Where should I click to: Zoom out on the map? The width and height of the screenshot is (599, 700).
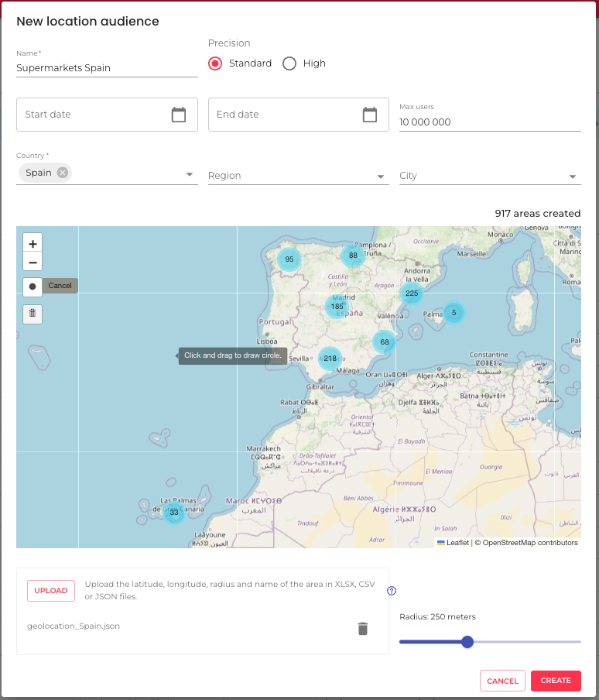click(x=33, y=262)
